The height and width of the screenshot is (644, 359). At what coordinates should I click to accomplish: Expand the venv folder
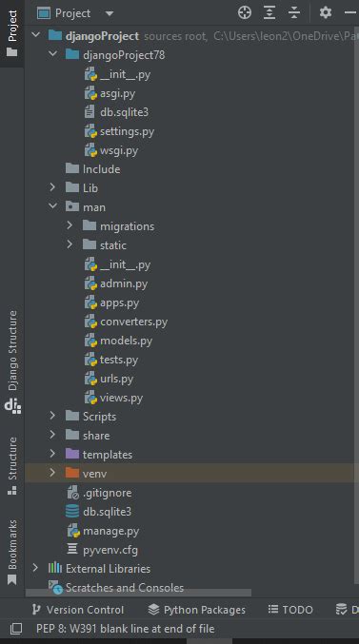(52, 473)
